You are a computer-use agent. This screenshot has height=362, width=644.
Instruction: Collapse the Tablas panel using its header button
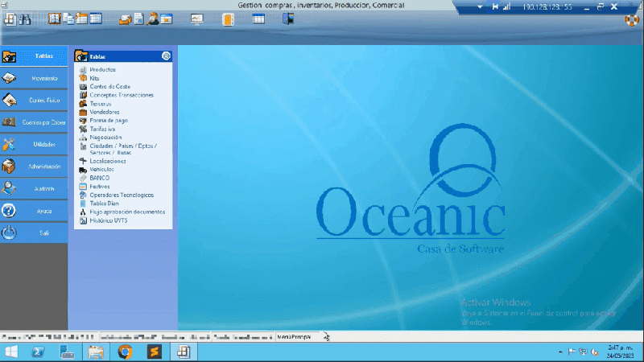166,56
